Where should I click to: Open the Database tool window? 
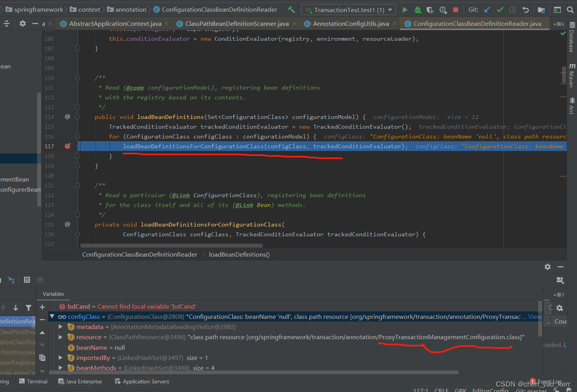pos(572,37)
